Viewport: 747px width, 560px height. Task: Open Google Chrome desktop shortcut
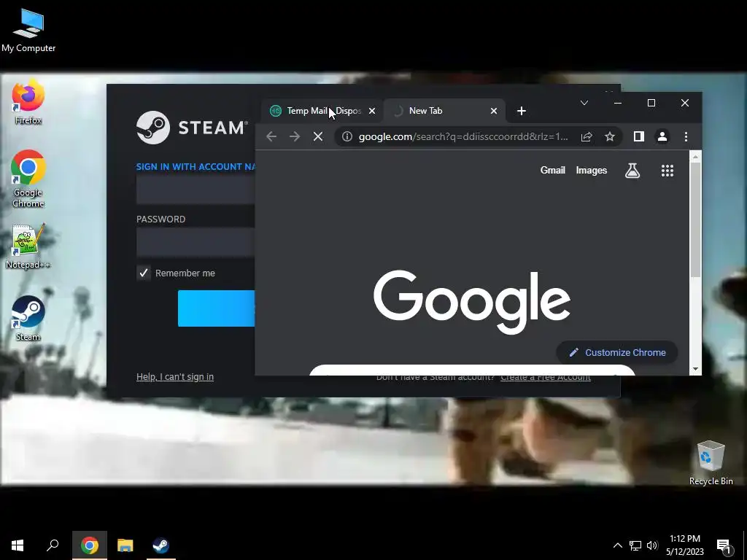28,179
